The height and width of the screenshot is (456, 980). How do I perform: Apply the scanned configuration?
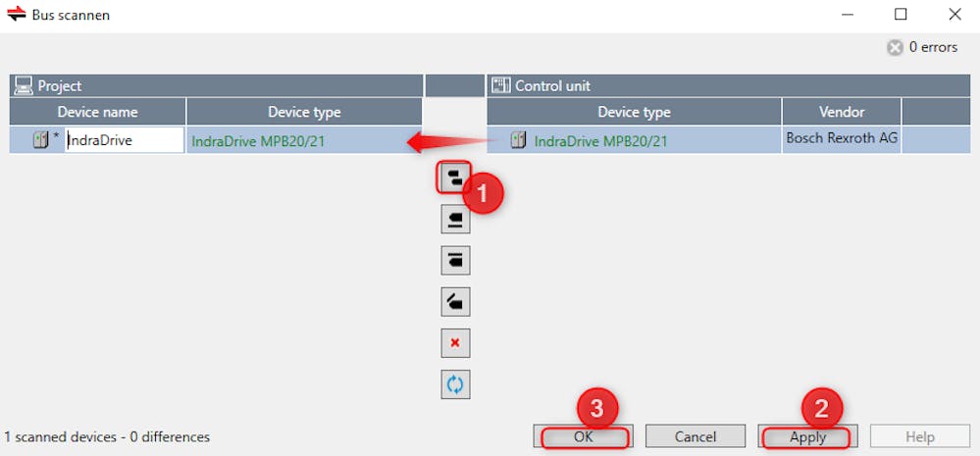point(807,436)
